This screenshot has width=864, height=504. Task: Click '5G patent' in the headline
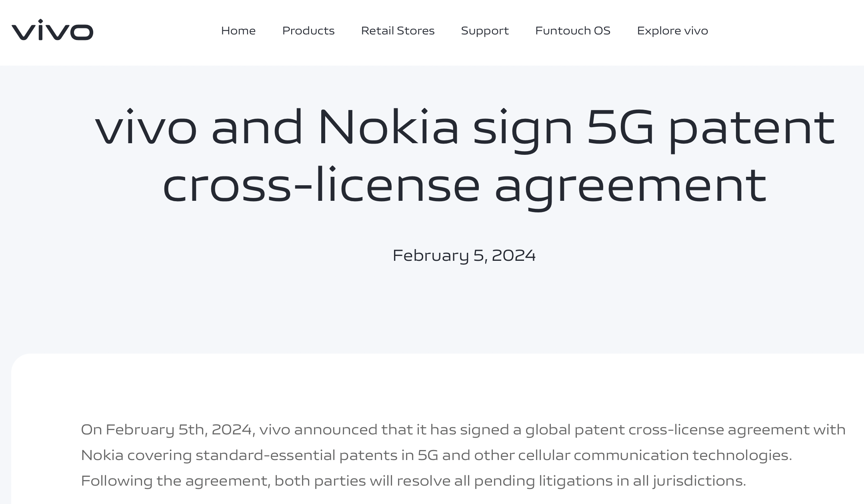click(x=711, y=129)
